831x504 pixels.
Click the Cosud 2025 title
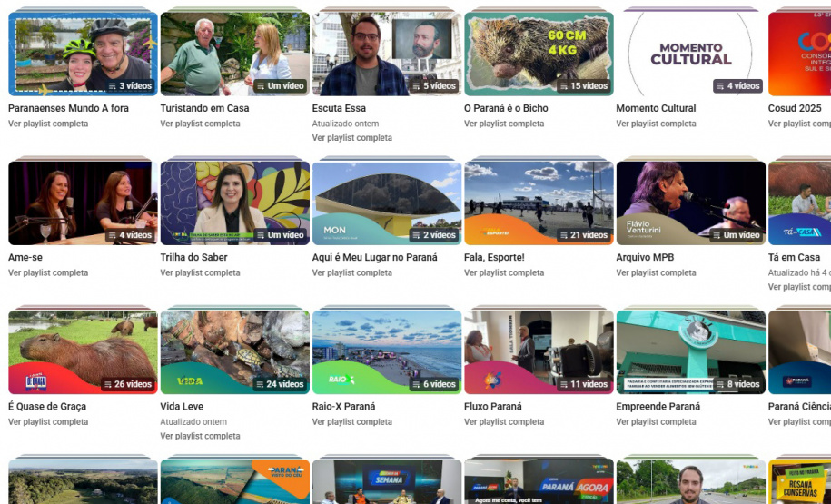click(795, 108)
